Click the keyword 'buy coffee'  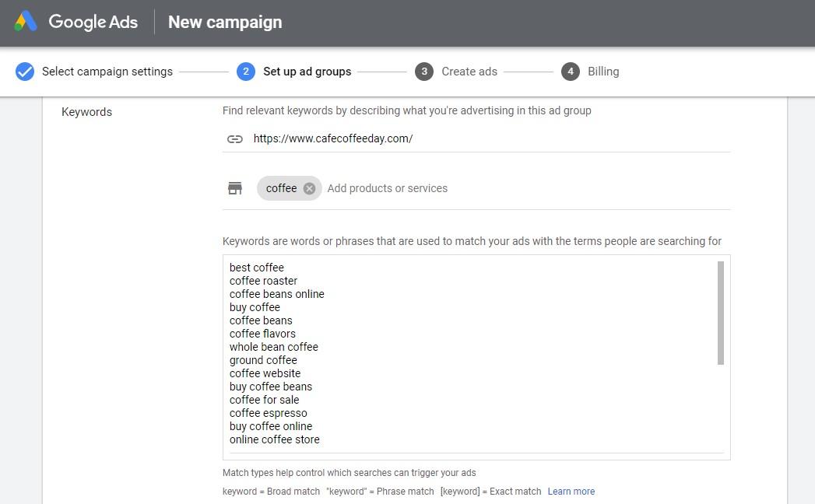255,307
